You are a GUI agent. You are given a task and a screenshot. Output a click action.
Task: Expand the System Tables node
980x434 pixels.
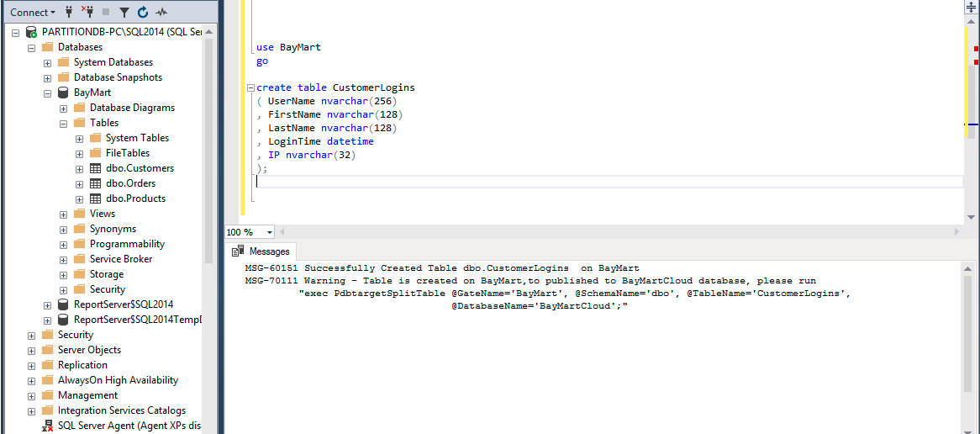click(x=79, y=138)
